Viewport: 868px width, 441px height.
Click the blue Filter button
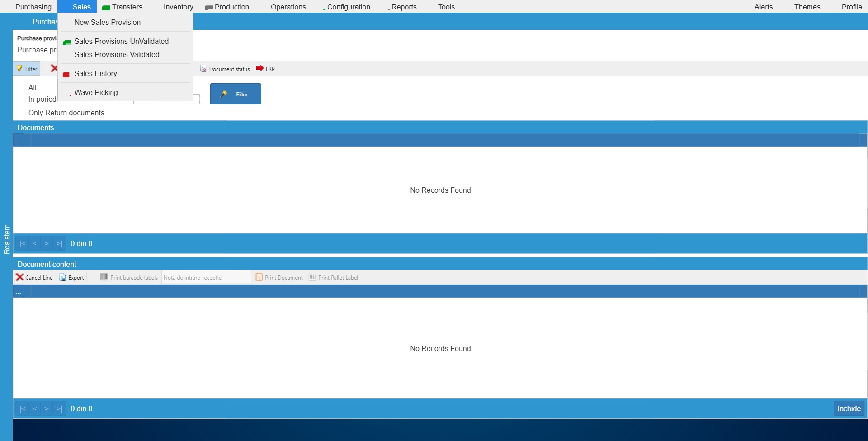click(x=235, y=94)
